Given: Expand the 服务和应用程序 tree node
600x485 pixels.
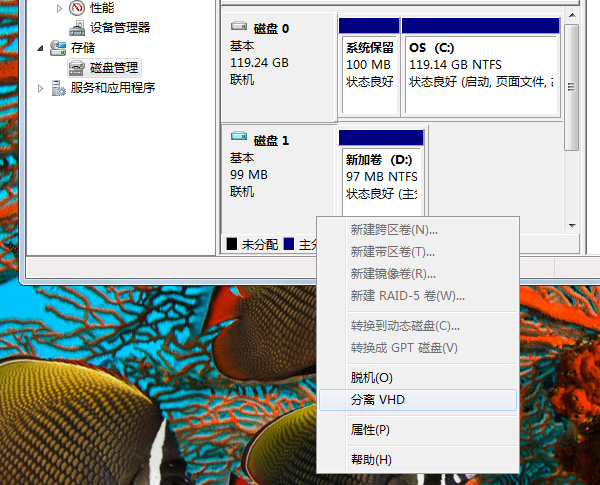Looking at the screenshot, I should click(40, 88).
